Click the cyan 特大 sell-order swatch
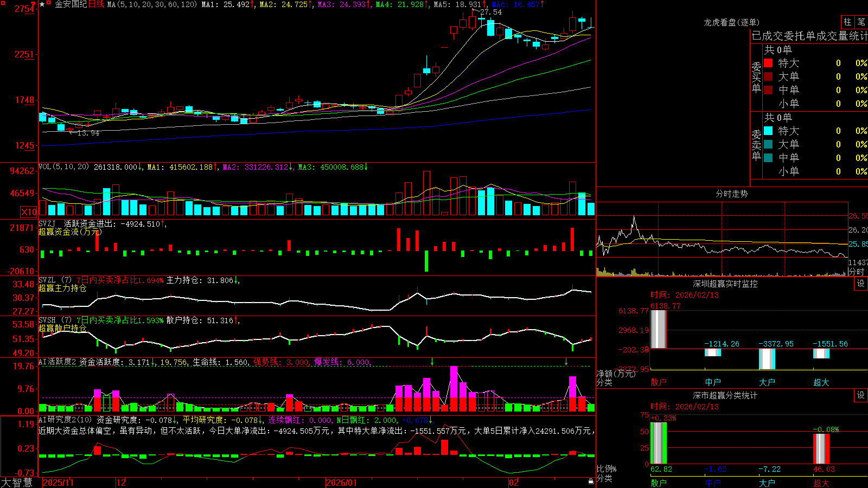Image resolution: width=868 pixels, height=488 pixels. point(768,131)
